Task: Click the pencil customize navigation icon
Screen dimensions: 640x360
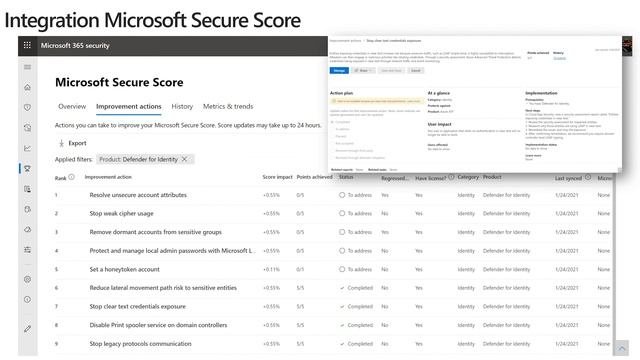Action: pyautogui.click(x=27, y=329)
